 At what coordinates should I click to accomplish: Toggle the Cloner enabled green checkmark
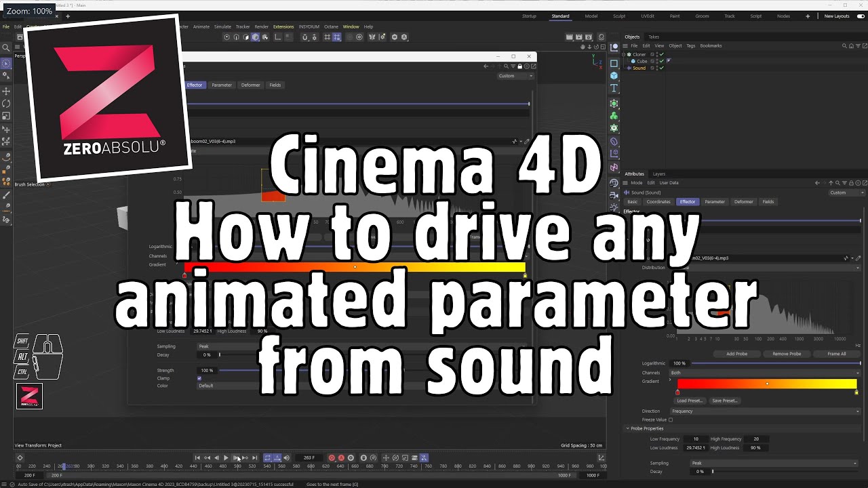pyautogui.click(x=662, y=54)
